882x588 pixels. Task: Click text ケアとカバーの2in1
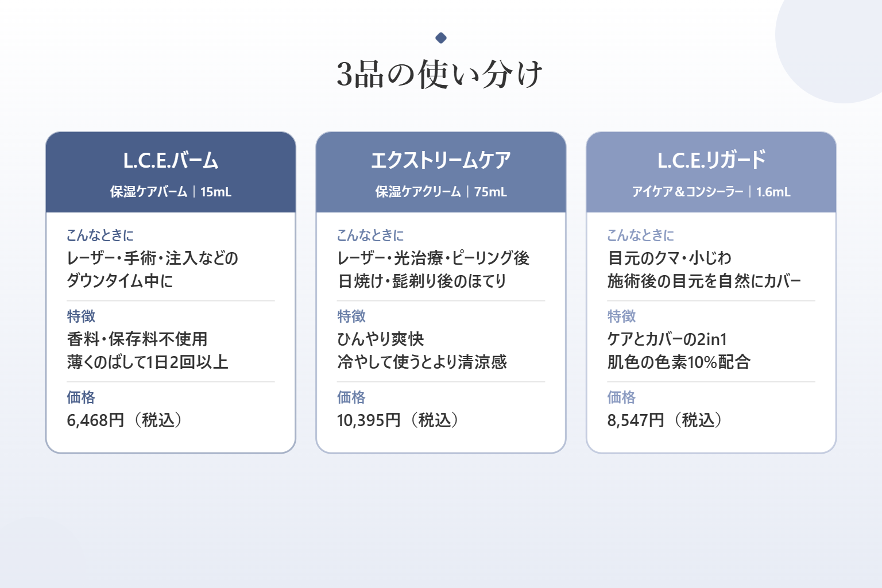667,339
